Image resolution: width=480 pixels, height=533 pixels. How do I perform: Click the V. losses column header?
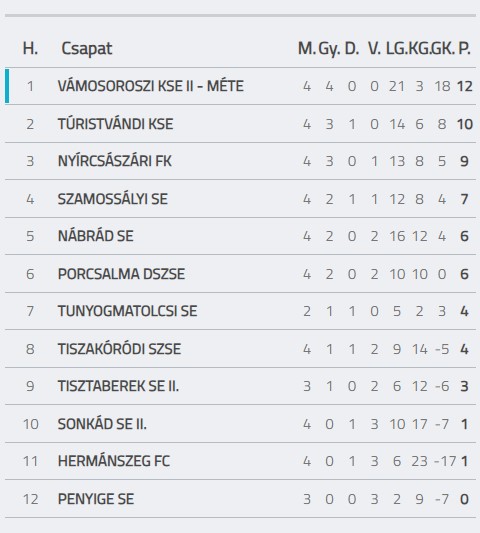[x=374, y=48]
